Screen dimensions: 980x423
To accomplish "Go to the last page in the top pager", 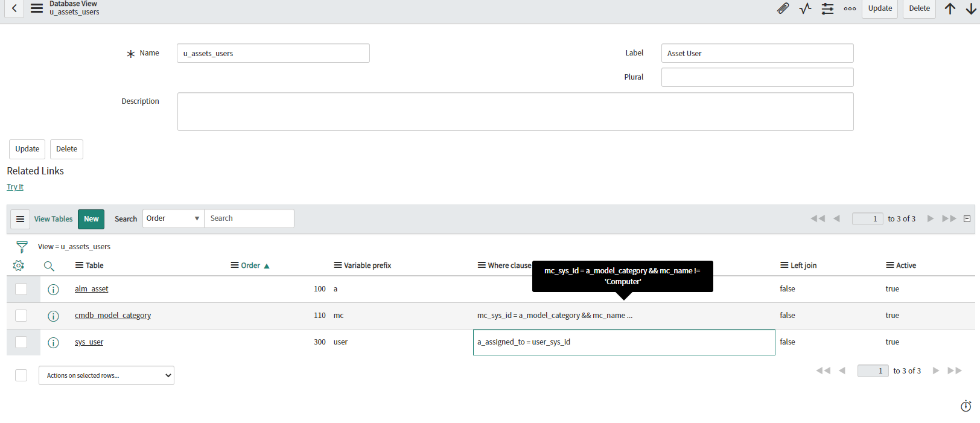I will pos(949,218).
